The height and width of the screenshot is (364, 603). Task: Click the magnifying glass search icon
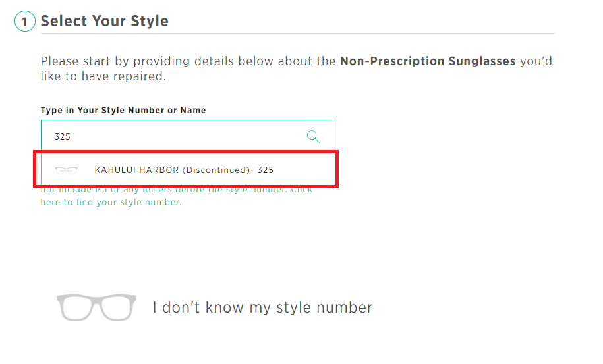[314, 136]
